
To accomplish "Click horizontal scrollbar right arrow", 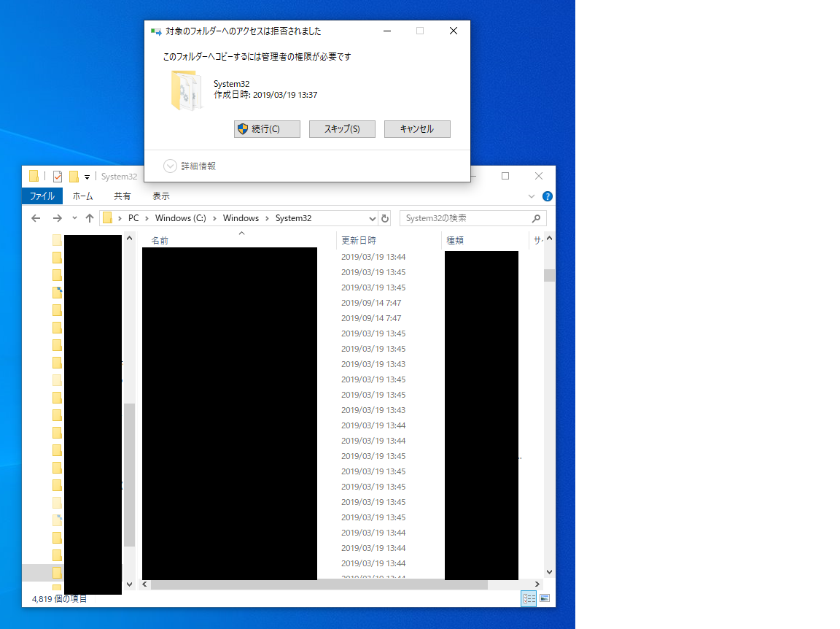I will tap(537, 584).
